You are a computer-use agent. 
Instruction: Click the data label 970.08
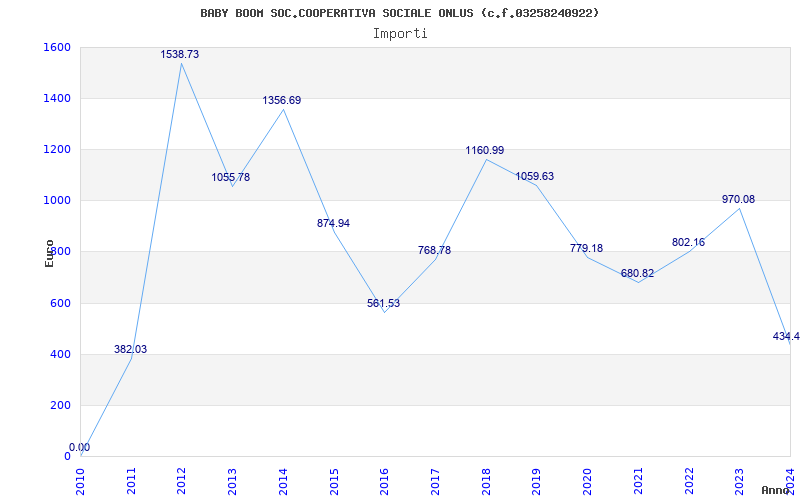738,199
